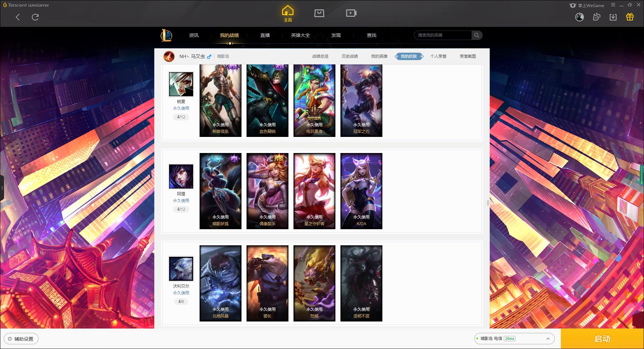Switch to the 个人荣誉 tab
This screenshot has height=349, width=644.
click(x=438, y=56)
